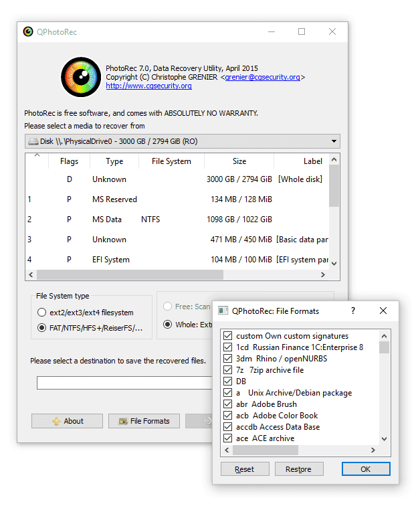Image resolution: width=420 pixels, height=508 pixels.
Task: Sort partitions by Label column header
Action: tap(302, 161)
